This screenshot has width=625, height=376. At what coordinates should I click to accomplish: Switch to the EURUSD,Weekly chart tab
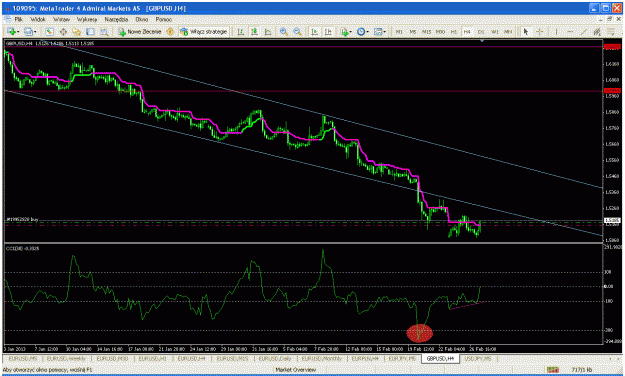[66, 359]
